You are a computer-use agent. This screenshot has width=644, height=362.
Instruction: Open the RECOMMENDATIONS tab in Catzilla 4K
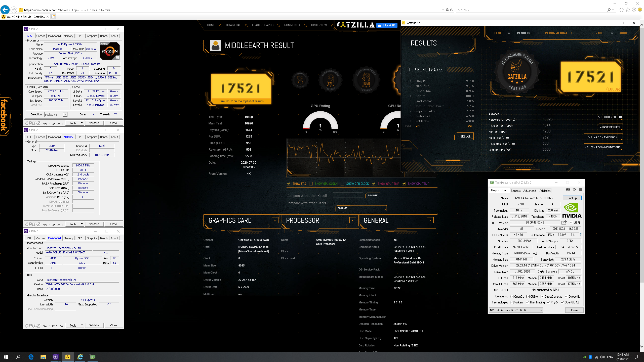click(559, 33)
